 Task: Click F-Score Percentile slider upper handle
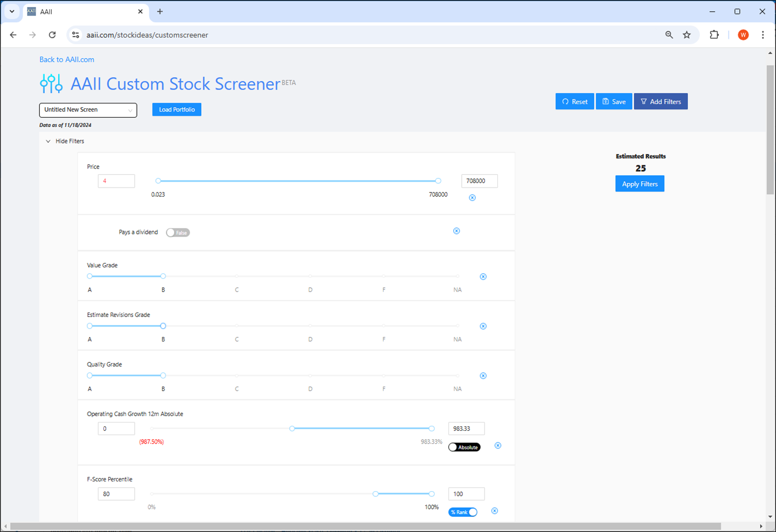(x=432, y=494)
